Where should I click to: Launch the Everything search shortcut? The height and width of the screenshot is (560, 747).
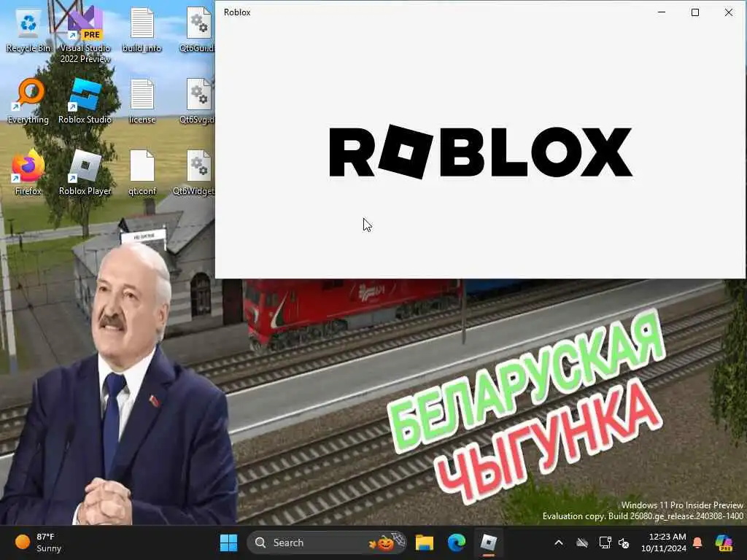click(x=28, y=101)
